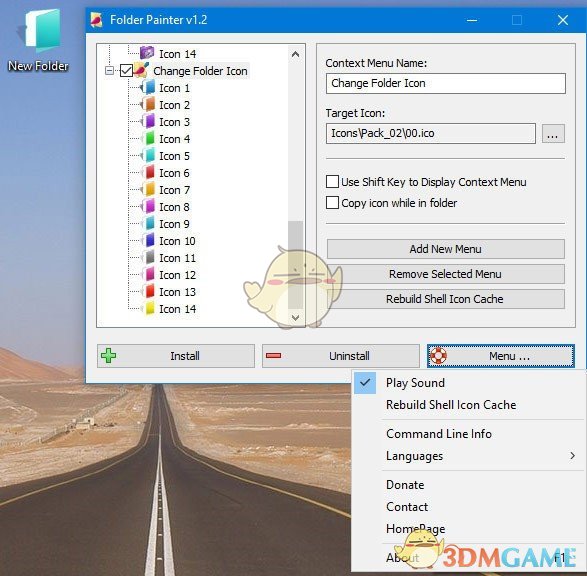Uncheck the Change Folder Icon tree checkbox
This screenshot has width=587, height=576.
126,70
